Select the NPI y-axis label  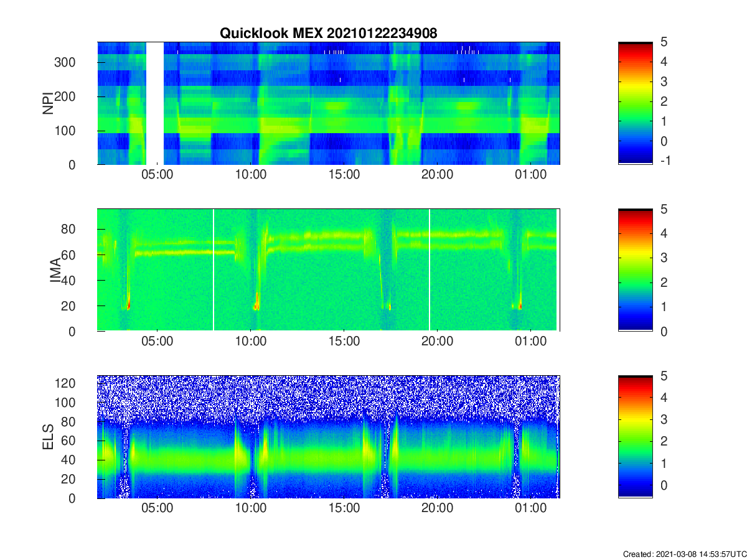pyautogui.click(x=48, y=103)
